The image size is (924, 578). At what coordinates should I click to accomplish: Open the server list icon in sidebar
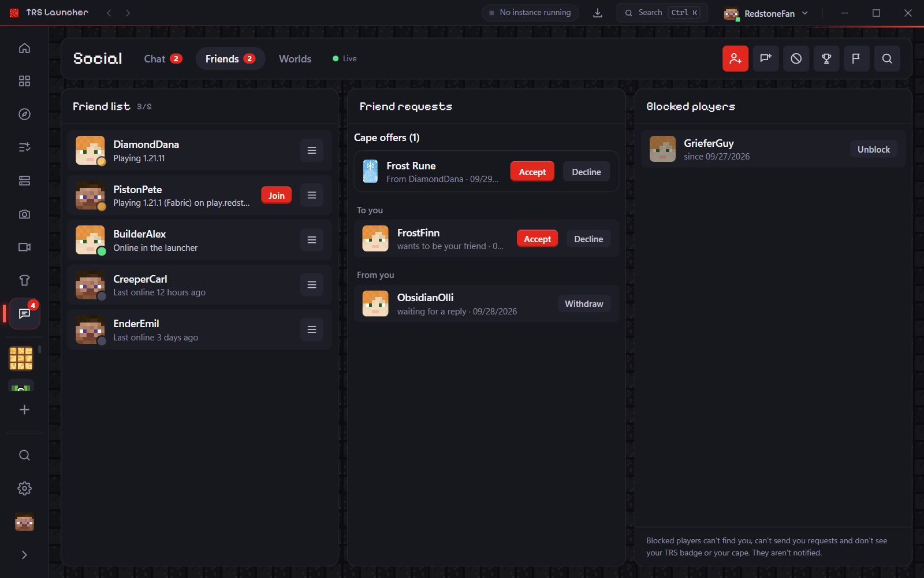[x=24, y=181]
